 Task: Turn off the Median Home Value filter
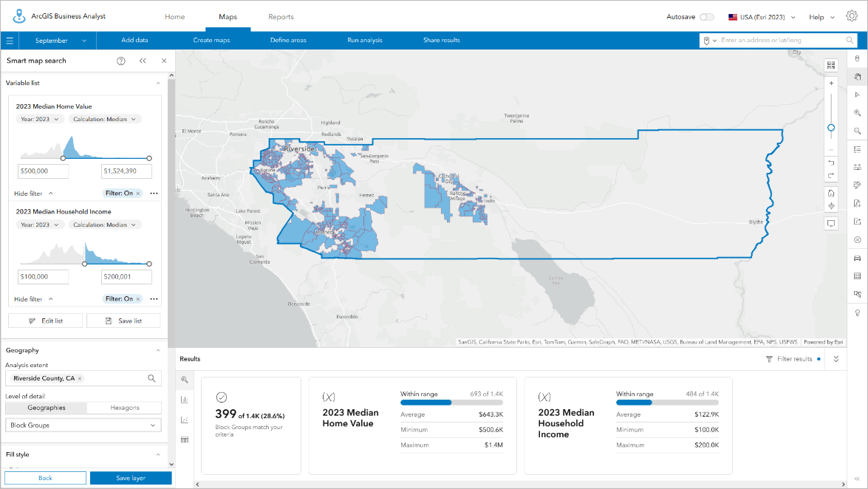pos(137,193)
